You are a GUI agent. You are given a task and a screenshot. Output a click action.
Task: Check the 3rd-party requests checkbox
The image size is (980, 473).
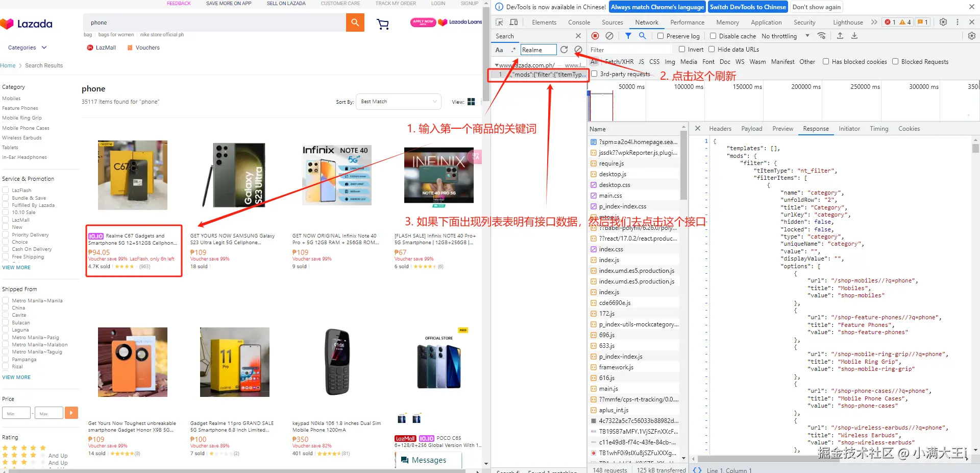594,74
